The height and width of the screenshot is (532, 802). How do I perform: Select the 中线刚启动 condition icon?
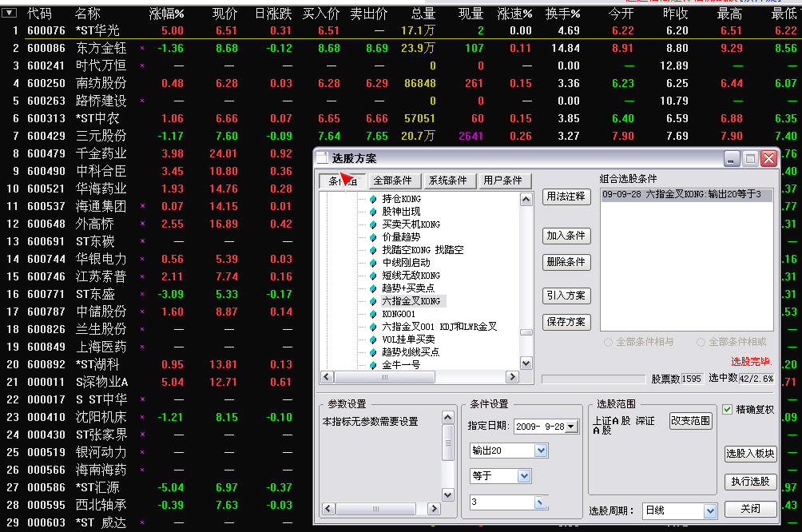372,263
